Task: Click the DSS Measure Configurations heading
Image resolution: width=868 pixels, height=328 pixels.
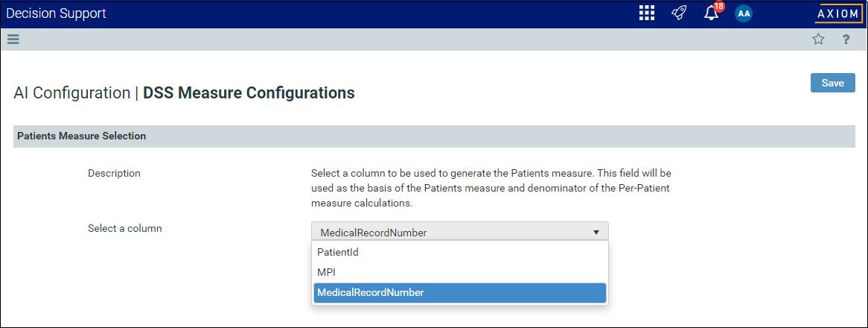Action: (x=249, y=93)
